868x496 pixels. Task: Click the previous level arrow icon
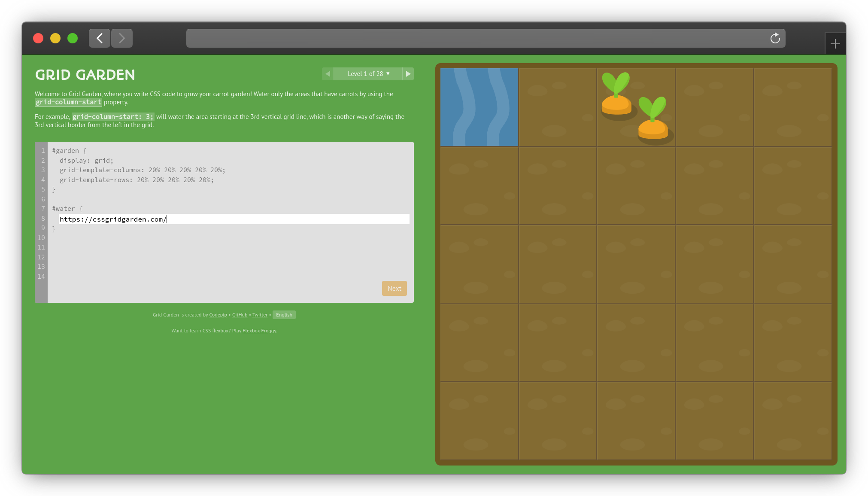328,73
